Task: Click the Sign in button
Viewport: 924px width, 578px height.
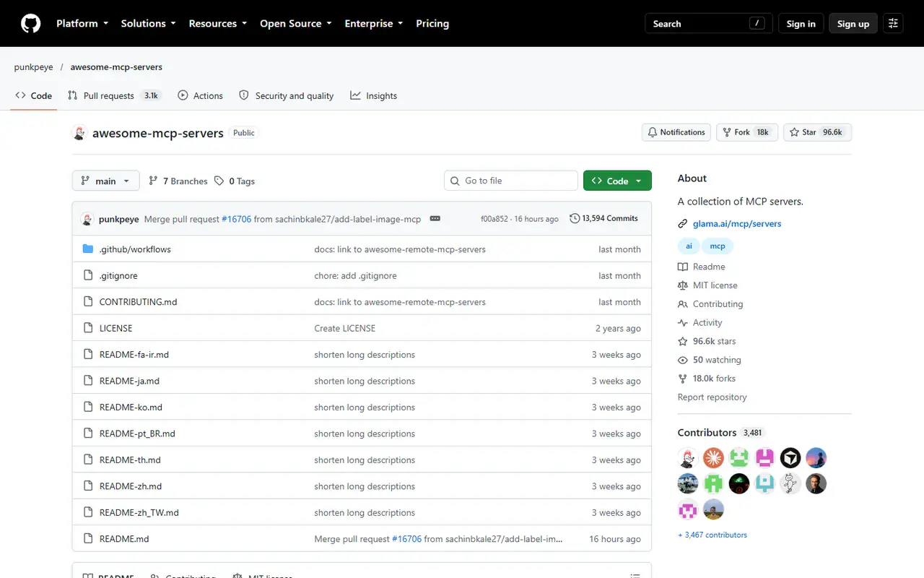Action: 801,24
